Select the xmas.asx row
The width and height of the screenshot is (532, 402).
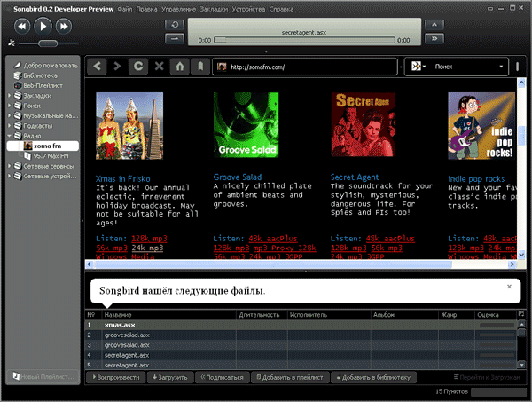click(301, 325)
